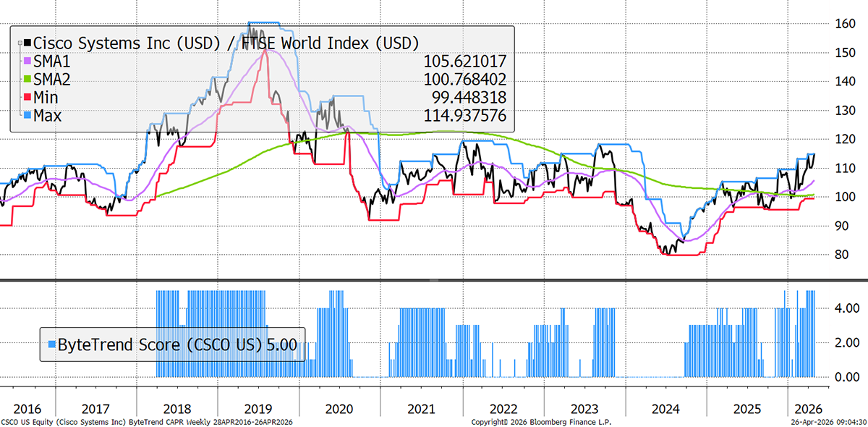868x427 pixels.
Task: Select the black Cisco Systems legend swatch
Action: coord(28,43)
